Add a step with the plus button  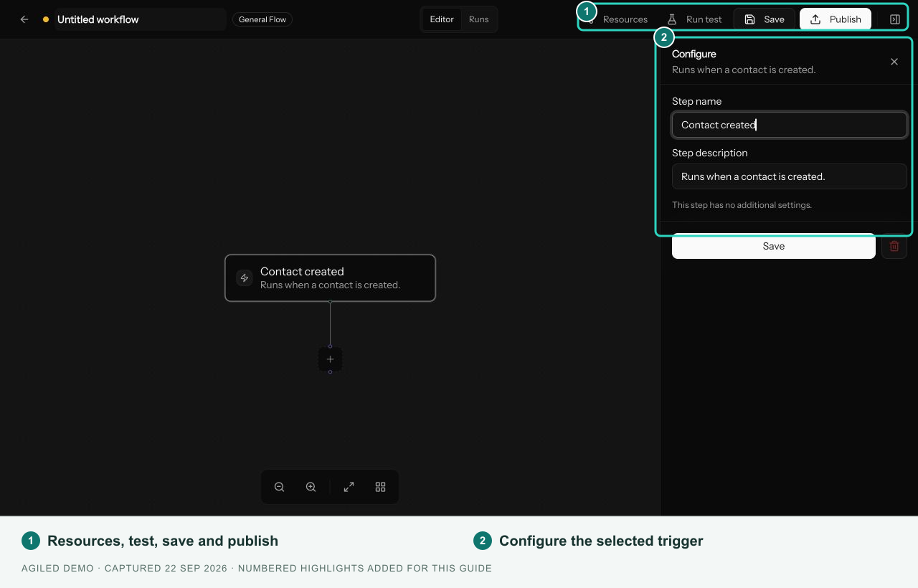[330, 359]
